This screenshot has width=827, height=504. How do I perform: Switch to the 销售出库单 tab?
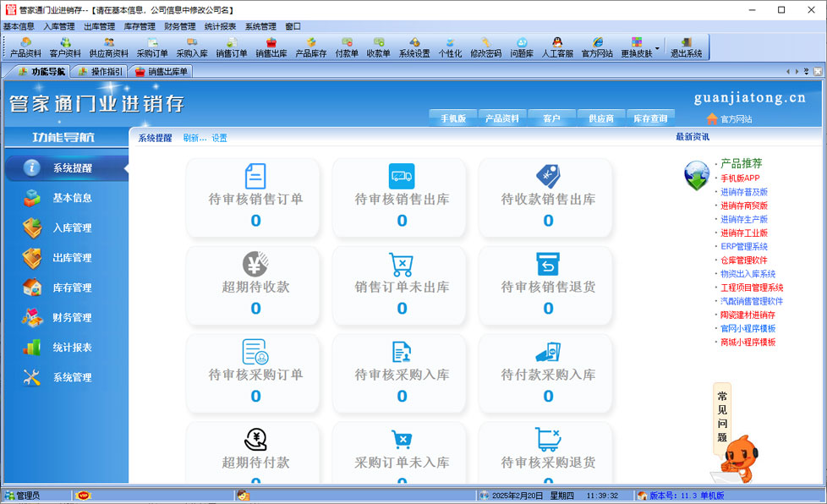[x=162, y=72]
